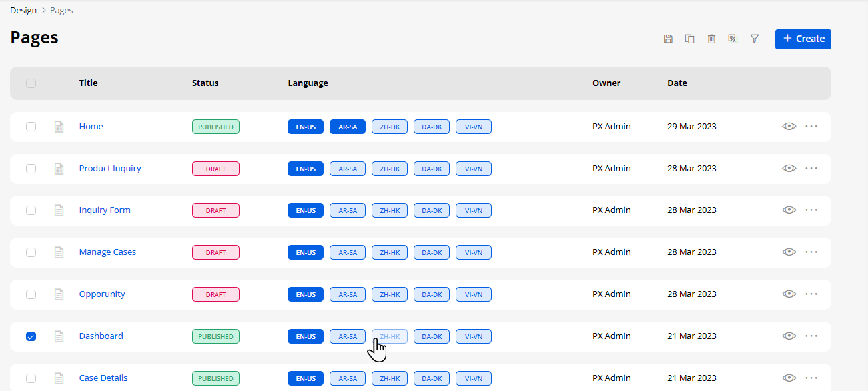The width and height of the screenshot is (868, 391).
Task: Click the Create button
Action: 803,39
